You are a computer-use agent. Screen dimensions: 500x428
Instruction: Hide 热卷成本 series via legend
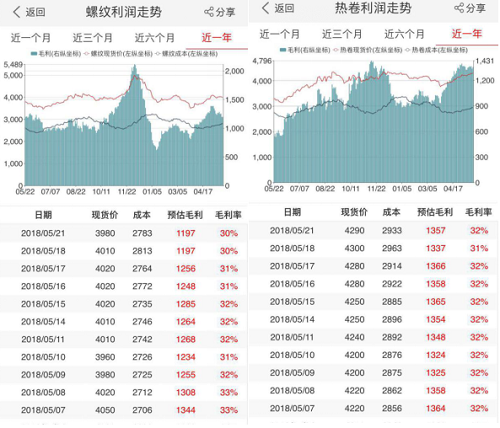407,50
